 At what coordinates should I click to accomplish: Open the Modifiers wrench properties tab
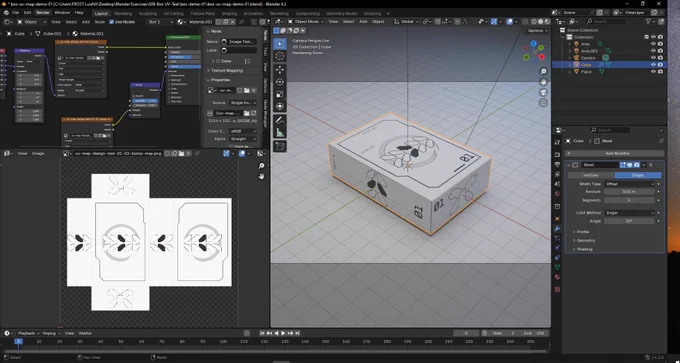557,229
